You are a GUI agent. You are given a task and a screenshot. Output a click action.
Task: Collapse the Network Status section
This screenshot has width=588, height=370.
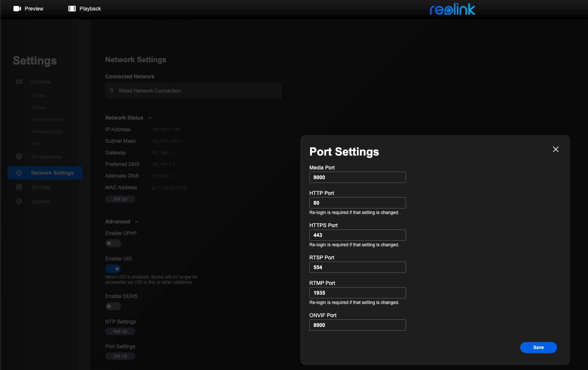[x=150, y=118]
